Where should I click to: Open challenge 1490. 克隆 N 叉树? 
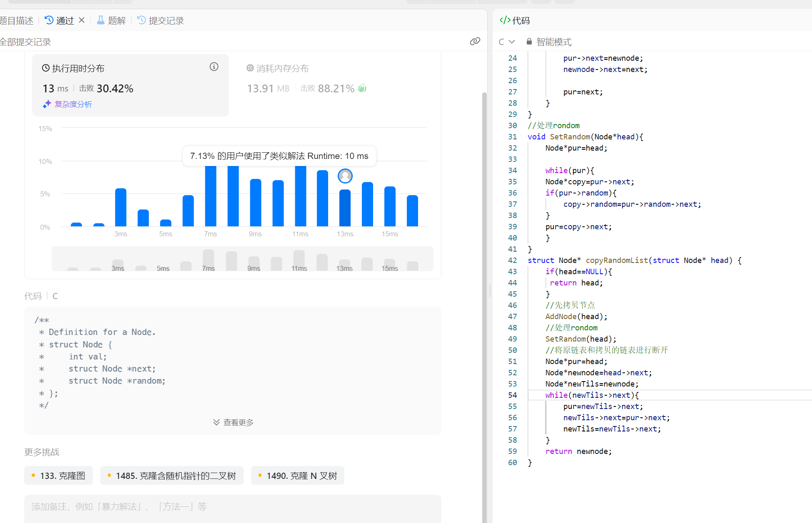tap(297, 476)
